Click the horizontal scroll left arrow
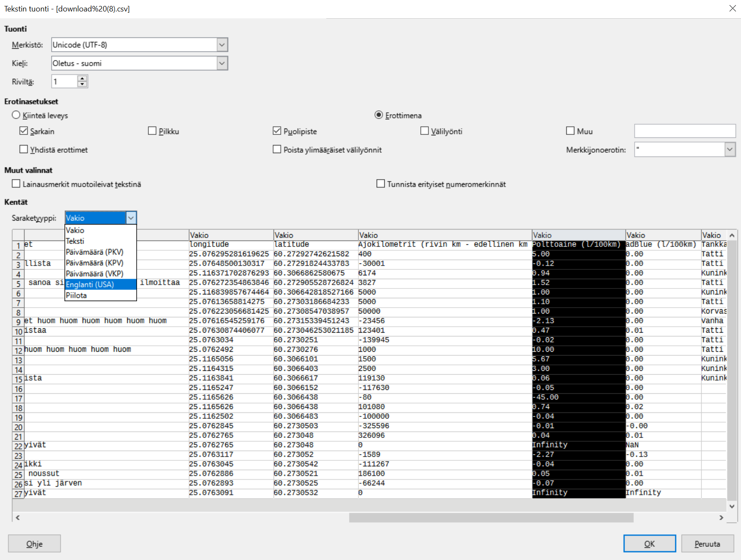 (x=17, y=518)
